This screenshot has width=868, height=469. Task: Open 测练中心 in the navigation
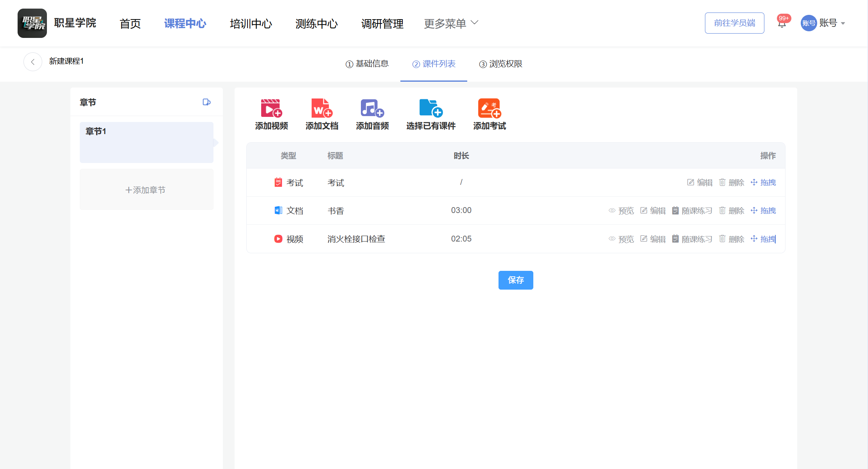point(316,23)
